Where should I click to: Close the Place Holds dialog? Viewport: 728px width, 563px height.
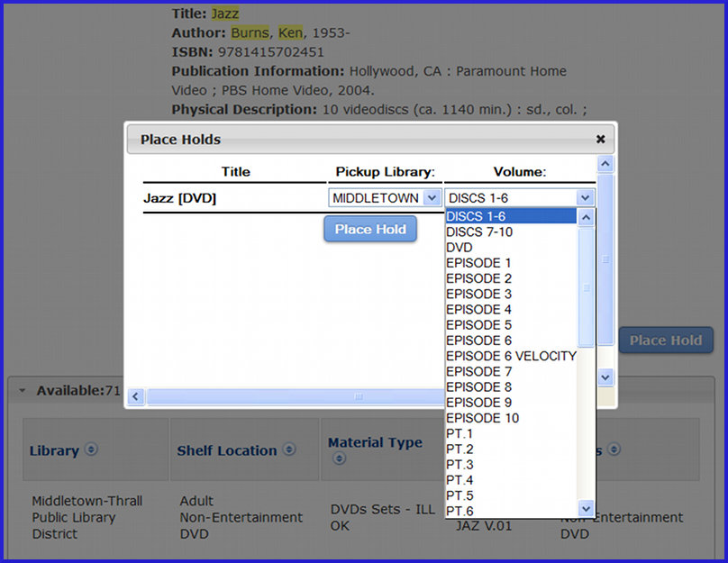(600, 139)
